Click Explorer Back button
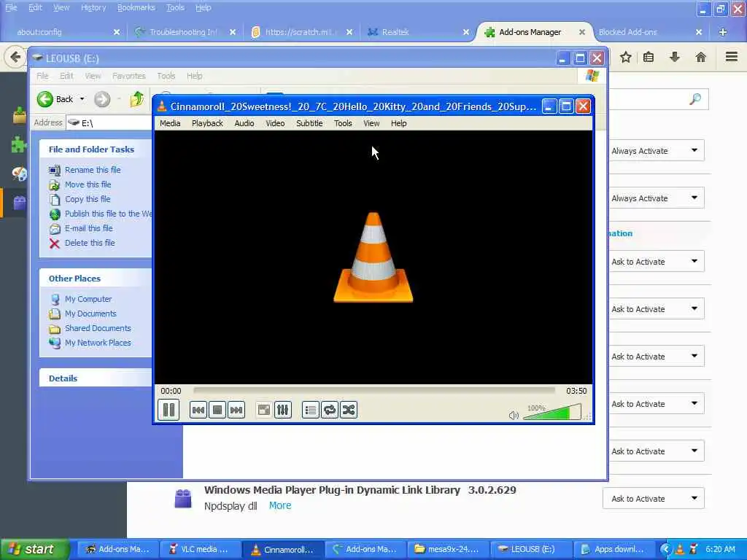Viewport: 747px width, 560px height. pos(55,99)
